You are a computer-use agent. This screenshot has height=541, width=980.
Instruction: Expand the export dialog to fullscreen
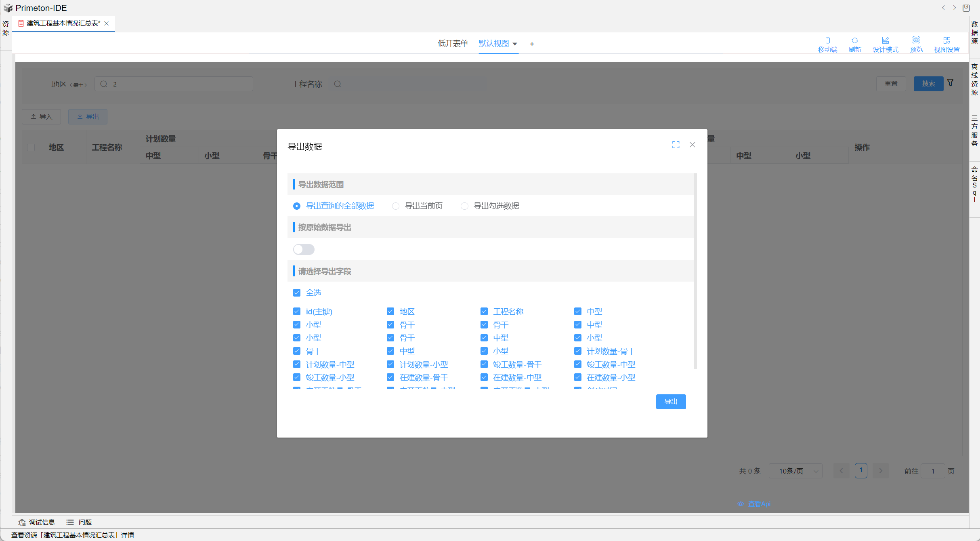(x=676, y=145)
